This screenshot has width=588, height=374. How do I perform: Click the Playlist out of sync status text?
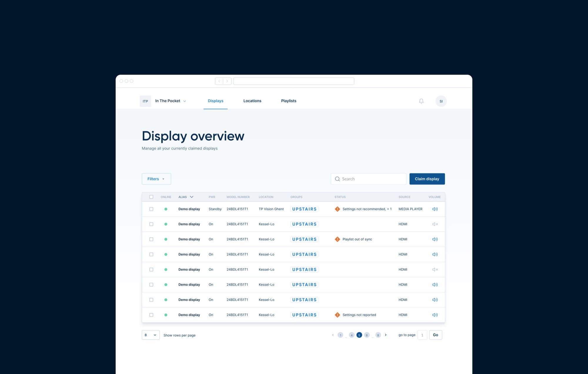pos(357,239)
